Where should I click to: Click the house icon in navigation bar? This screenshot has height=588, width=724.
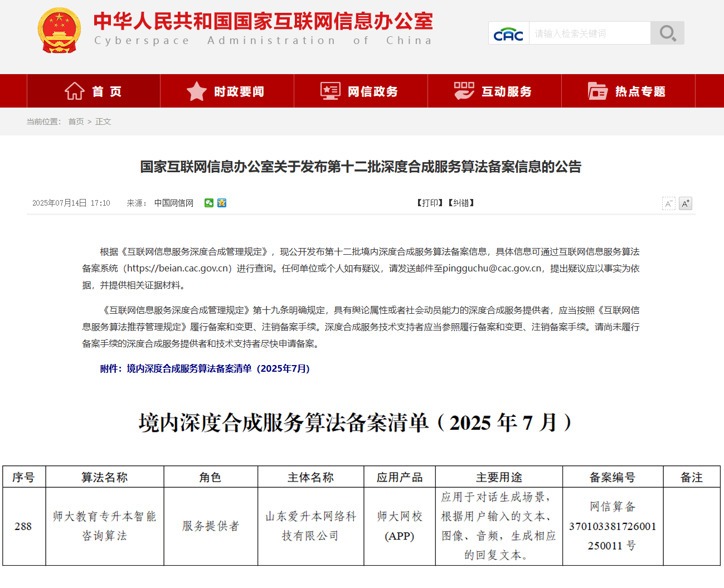tap(75, 91)
